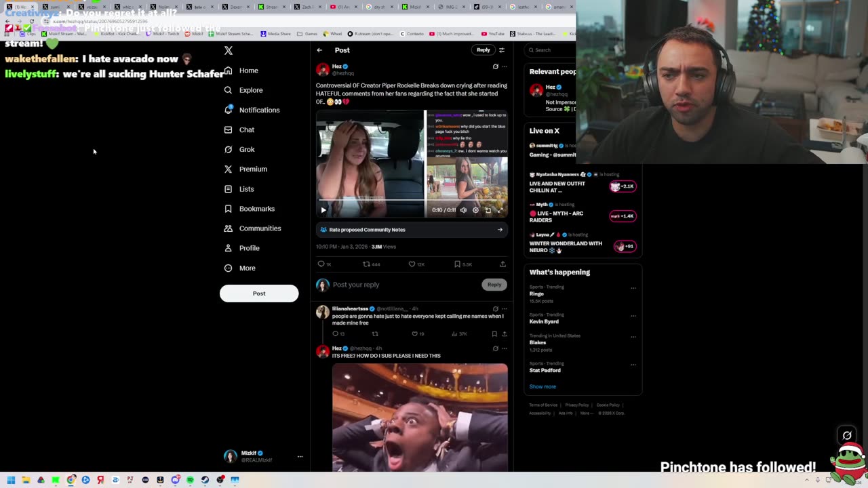Open three-dot menu on lilianaheartsss's reply
Viewport: 868px width, 488px height.
tap(505, 309)
